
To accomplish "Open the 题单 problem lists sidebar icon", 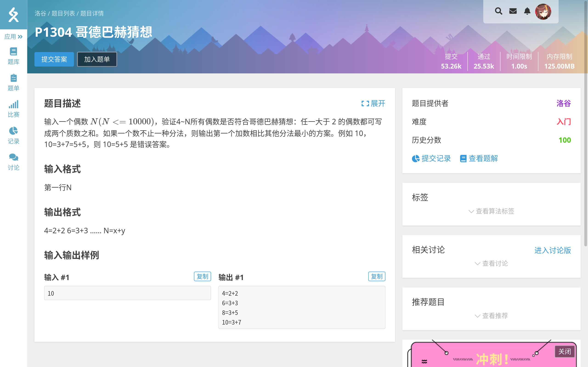I will click(x=13, y=82).
